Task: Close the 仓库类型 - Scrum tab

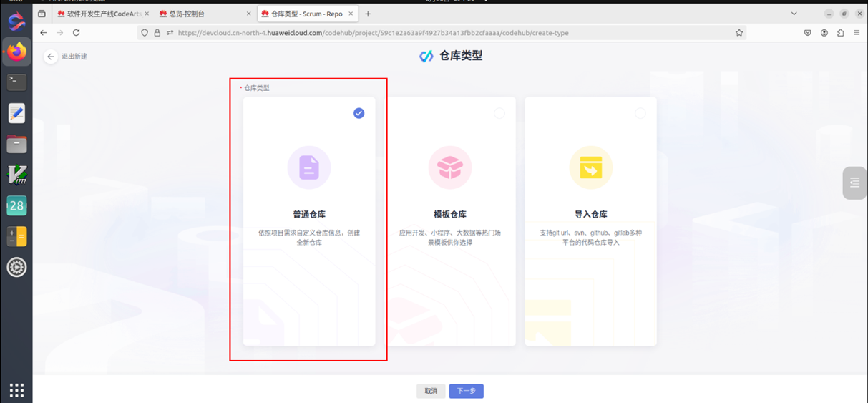Action: coord(351,14)
